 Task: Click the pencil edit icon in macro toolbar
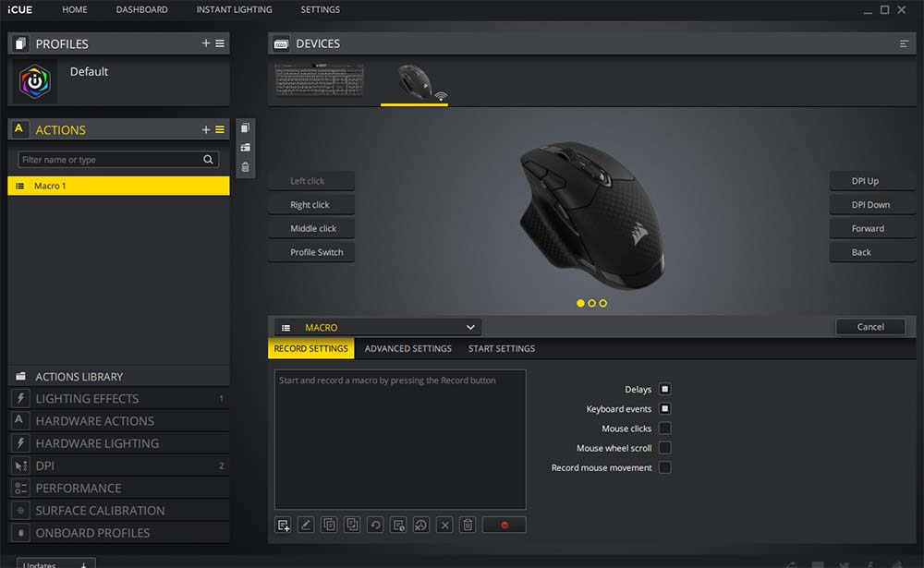306,525
